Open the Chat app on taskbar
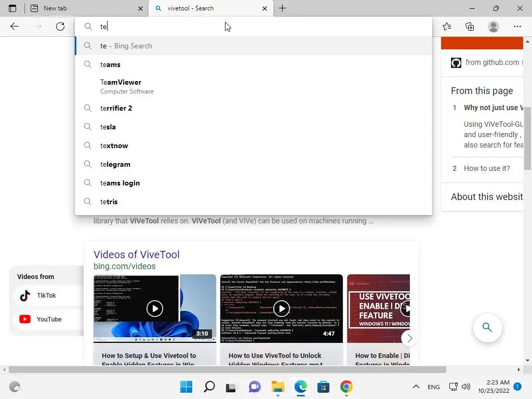The width and height of the screenshot is (532, 399). point(255,387)
